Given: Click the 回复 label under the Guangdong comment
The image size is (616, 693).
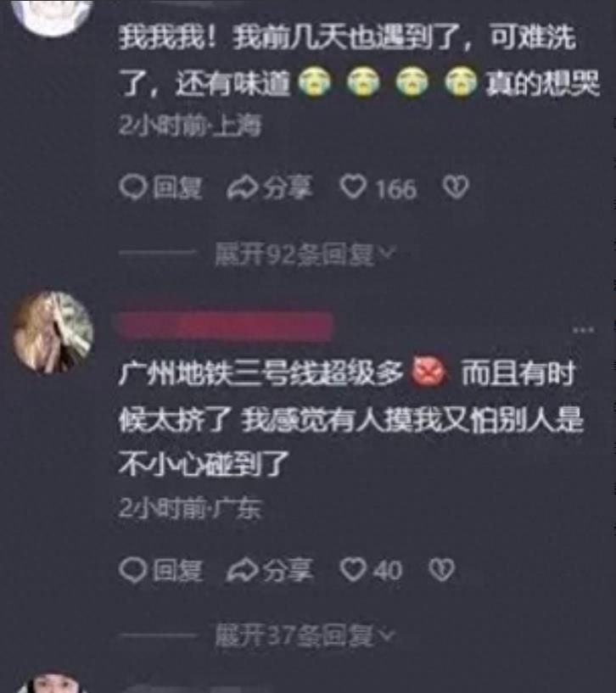Looking at the screenshot, I should click(177, 571).
